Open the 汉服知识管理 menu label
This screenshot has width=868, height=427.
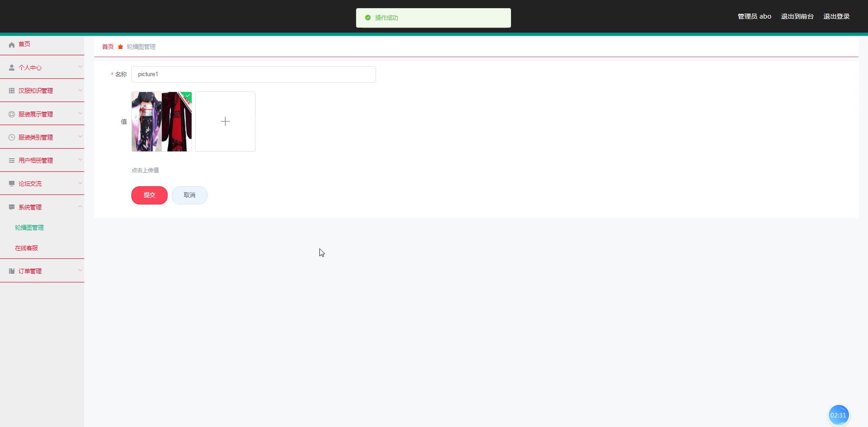[36, 91]
